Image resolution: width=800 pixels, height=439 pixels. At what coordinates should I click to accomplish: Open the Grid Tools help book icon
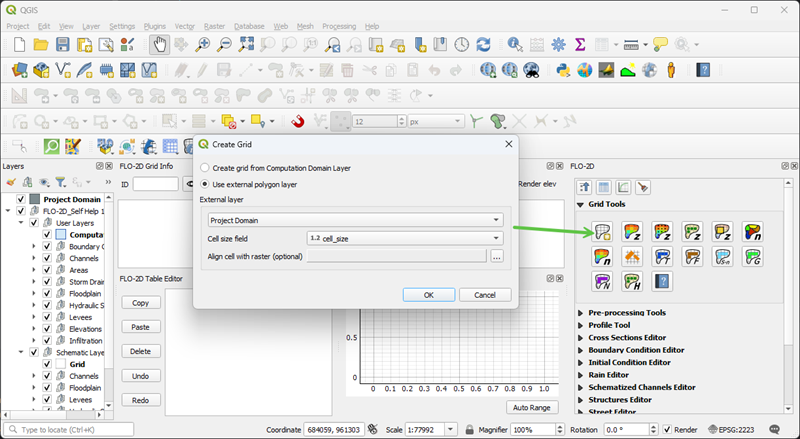(664, 281)
